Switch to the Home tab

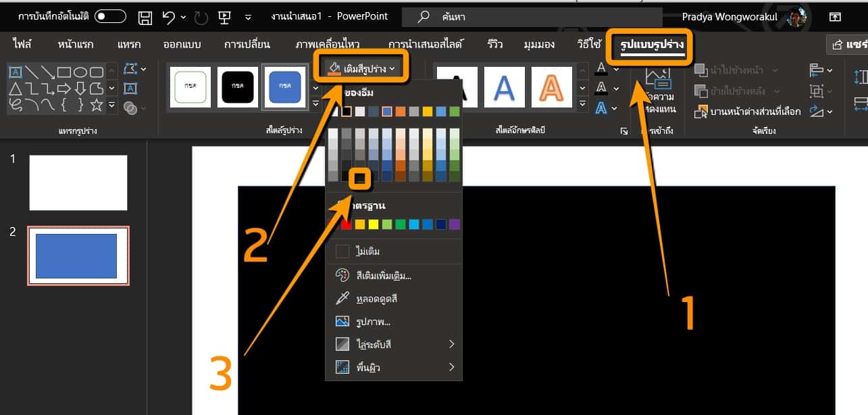point(76,45)
